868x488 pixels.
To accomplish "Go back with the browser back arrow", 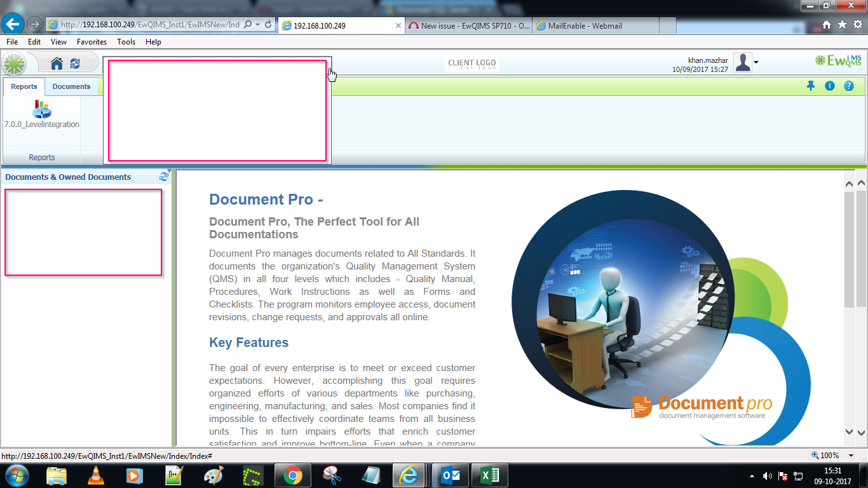I will [x=13, y=24].
